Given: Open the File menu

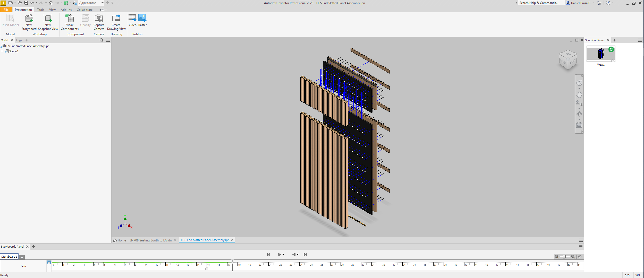Looking at the screenshot, I should click(x=6, y=10).
